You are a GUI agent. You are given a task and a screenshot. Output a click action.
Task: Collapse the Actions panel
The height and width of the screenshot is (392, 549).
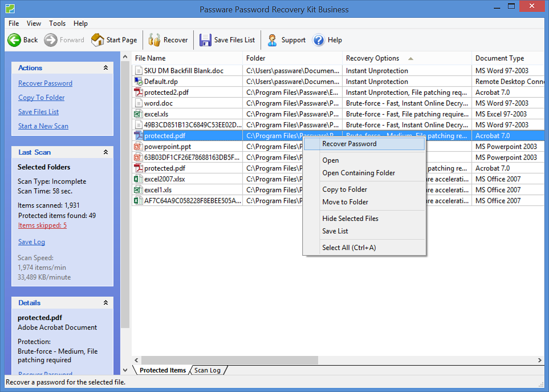[x=106, y=67]
